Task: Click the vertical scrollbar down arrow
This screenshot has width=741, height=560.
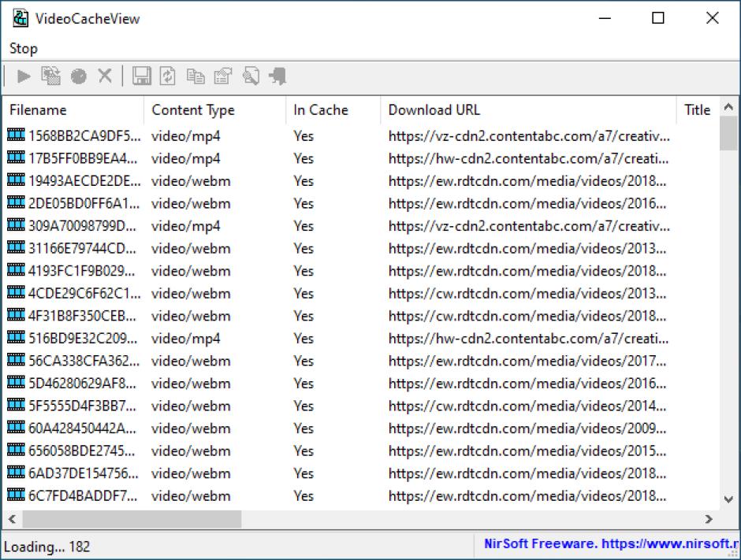Action: click(x=728, y=499)
